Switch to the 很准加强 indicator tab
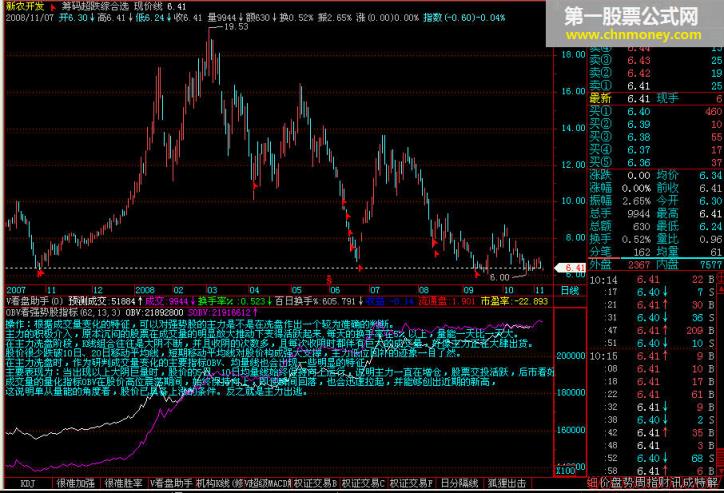This screenshot has width=724, height=493. click(76, 483)
